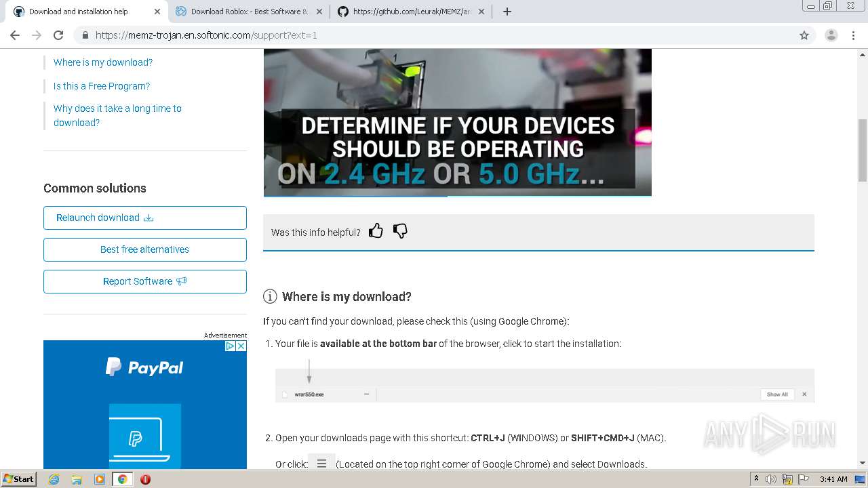
Task: Bookmark this page with the star icon
Action: click(x=804, y=35)
